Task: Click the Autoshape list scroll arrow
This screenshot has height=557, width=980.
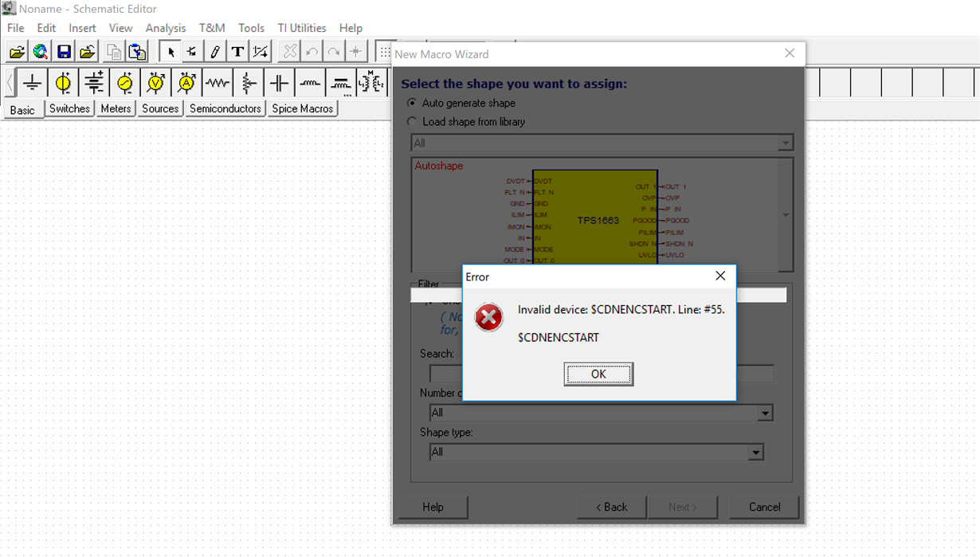Action: (x=786, y=215)
